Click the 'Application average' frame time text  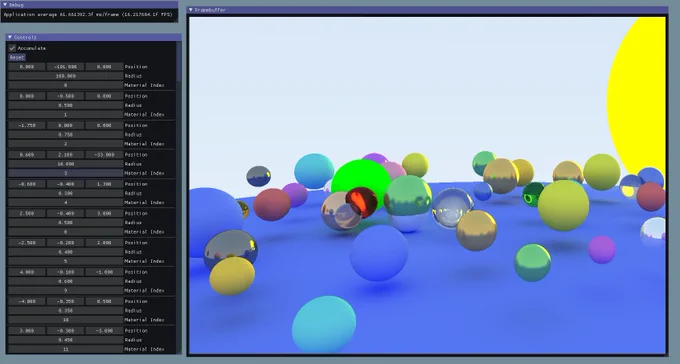click(x=88, y=15)
